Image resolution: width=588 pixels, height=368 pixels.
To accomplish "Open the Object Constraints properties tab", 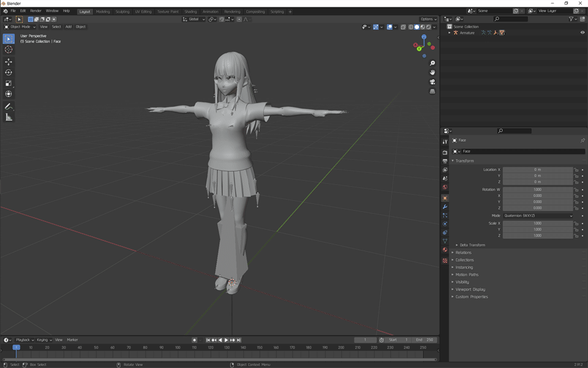I will [445, 232].
